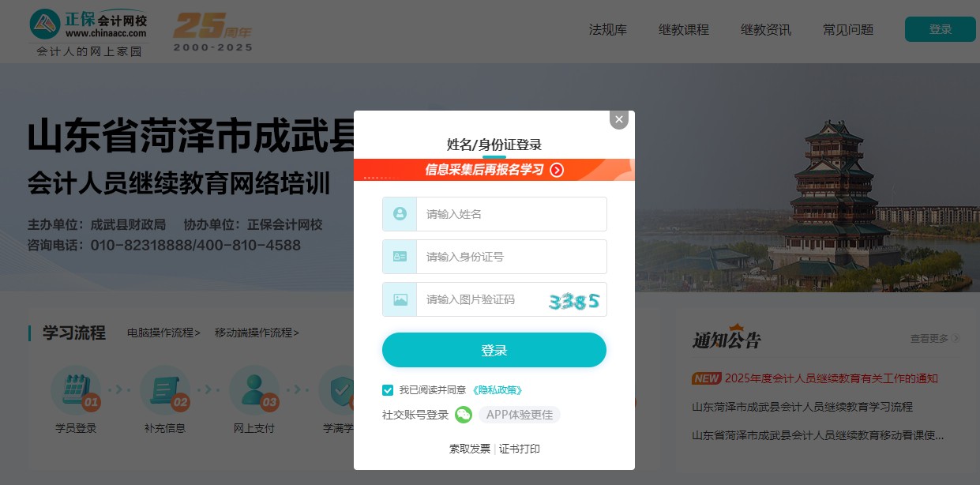Viewport: 980px width, 485px height.
Task: Click the 25周年 anniversary badge
Action: coord(212,30)
